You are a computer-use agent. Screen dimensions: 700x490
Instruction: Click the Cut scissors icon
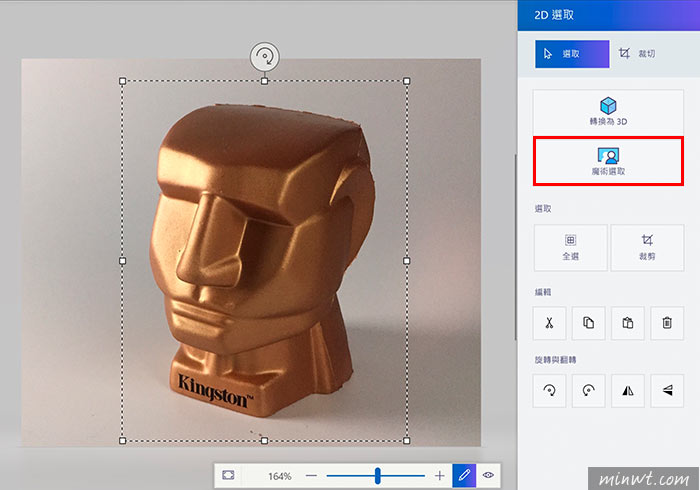pos(549,323)
